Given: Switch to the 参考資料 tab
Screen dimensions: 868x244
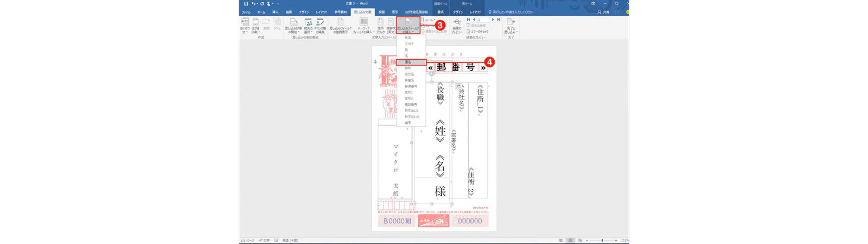Looking at the screenshot, I should [341, 12].
